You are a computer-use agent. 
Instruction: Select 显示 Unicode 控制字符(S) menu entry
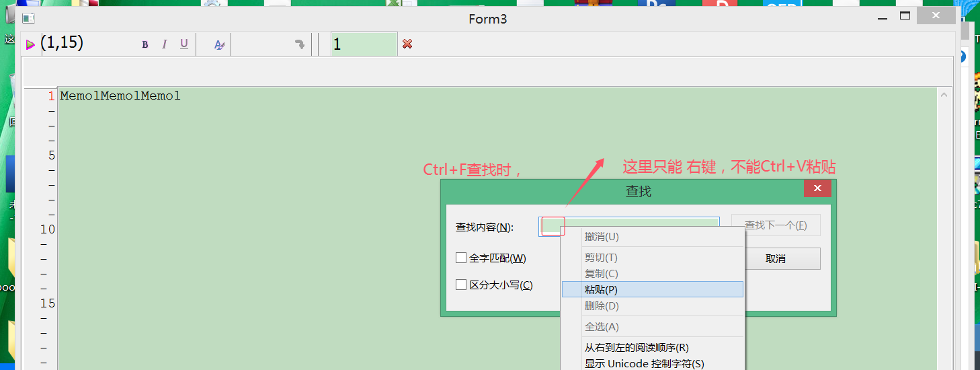(x=652, y=363)
